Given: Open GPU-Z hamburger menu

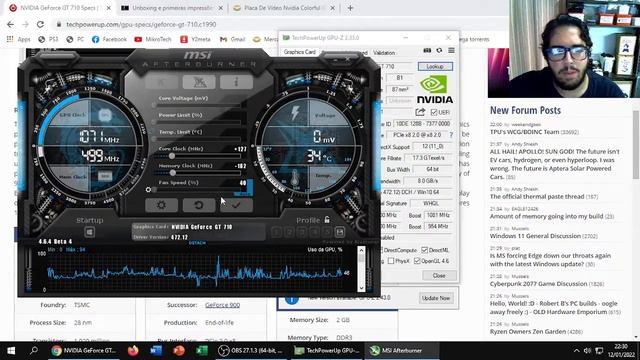Looking at the screenshot, I should point(451,50).
